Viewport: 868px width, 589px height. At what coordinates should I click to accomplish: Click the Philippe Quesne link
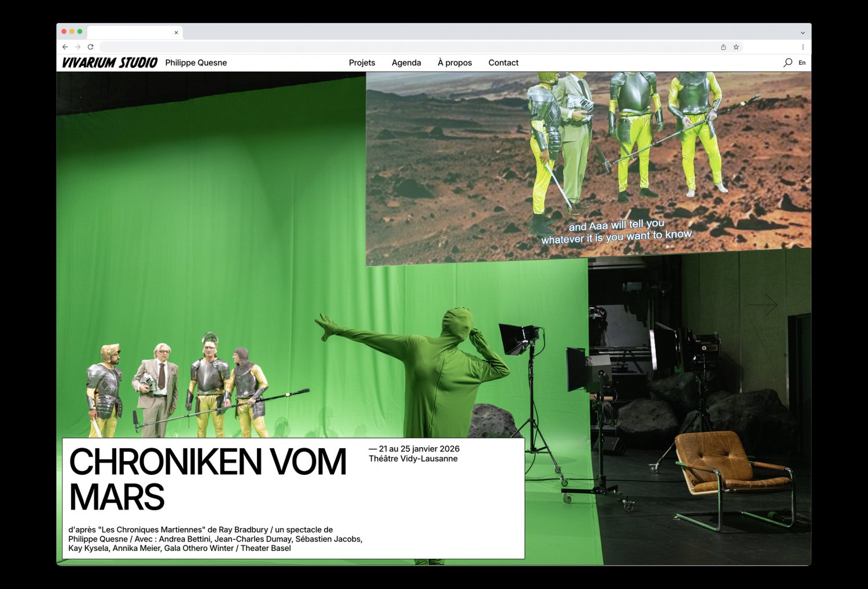click(x=196, y=63)
